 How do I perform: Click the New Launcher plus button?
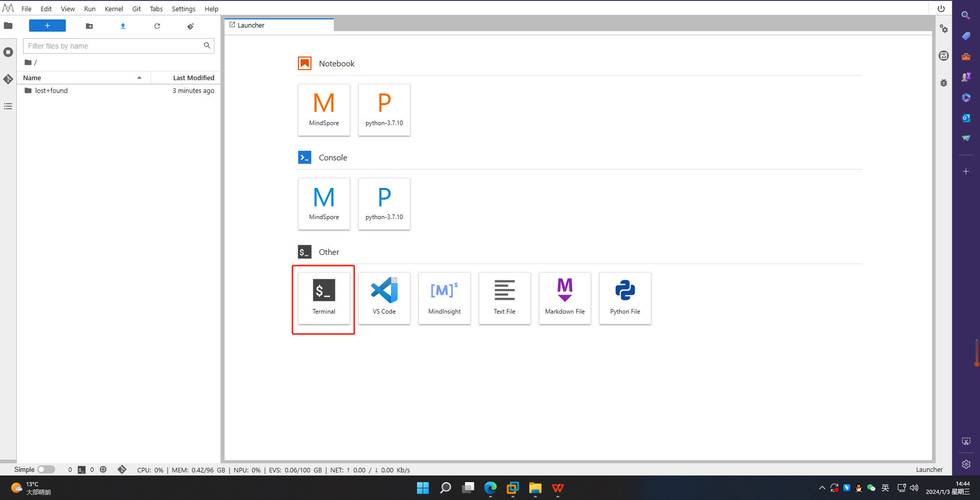click(47, 26)
